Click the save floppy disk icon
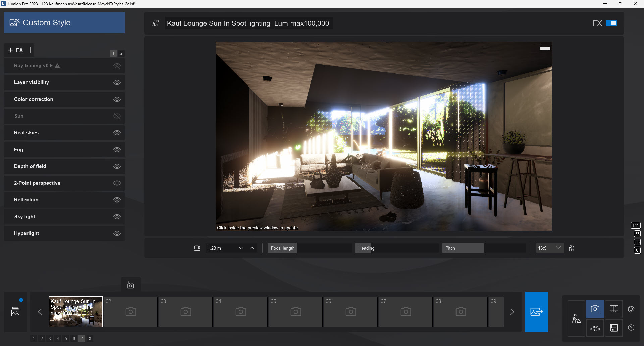Image resolution: width=644 pixels, height=346 pixels. (614, 328)
